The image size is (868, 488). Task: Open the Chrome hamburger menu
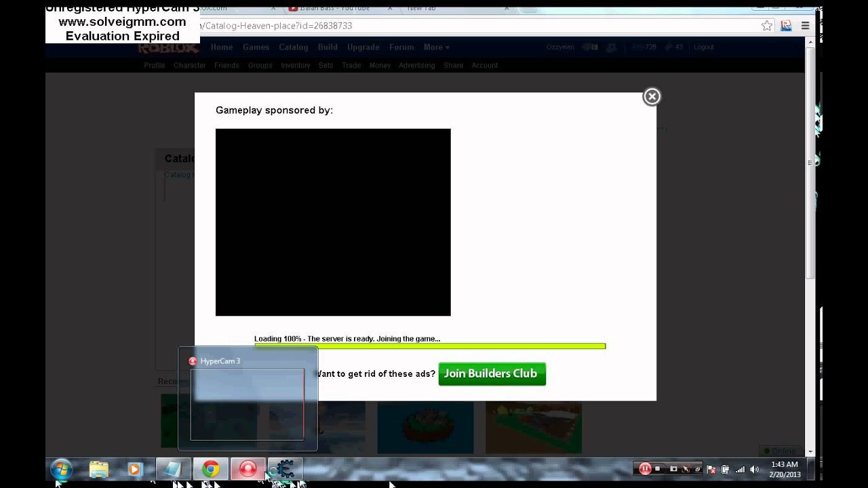805,26
